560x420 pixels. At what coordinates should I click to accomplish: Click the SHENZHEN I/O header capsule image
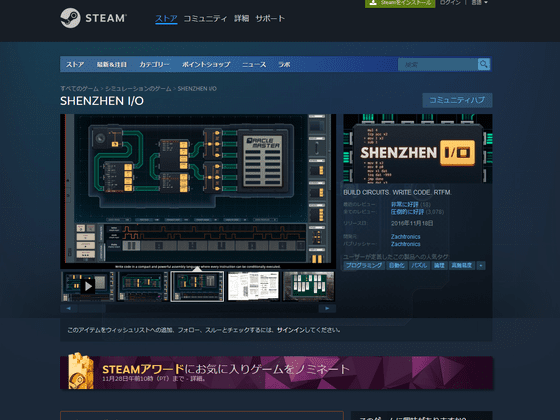click(418, 149)
